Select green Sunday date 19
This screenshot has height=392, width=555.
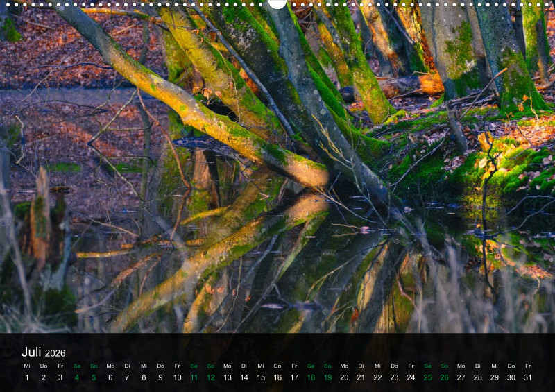pyautogui.click(x=327, y=377)
